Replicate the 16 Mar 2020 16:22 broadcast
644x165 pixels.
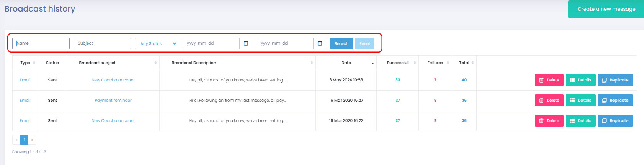[x=615, y=121]
